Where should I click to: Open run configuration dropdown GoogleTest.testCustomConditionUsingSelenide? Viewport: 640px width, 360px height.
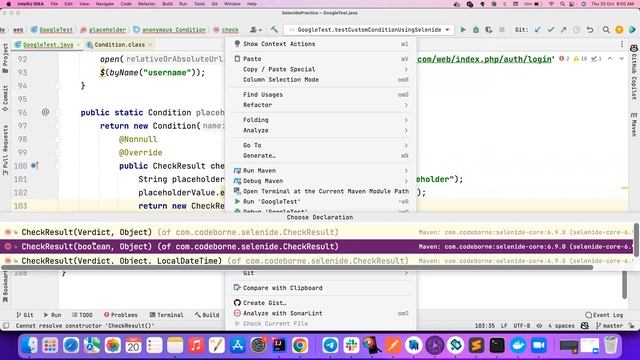click(369, 29)
